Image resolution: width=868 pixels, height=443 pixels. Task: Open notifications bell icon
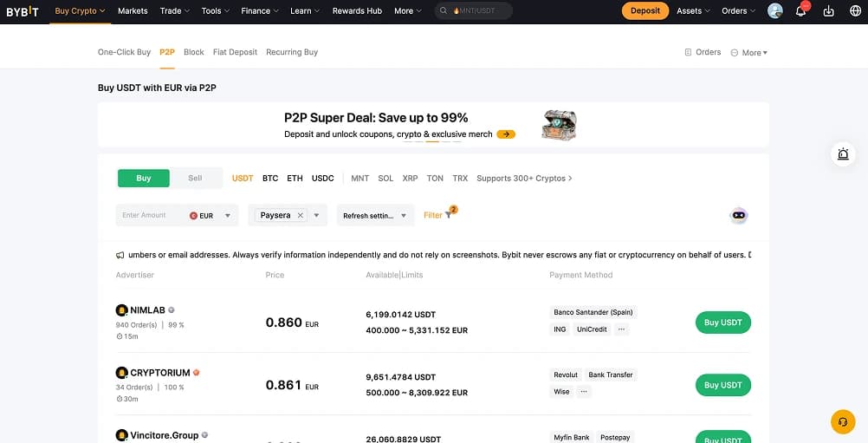tap(800, 11)
